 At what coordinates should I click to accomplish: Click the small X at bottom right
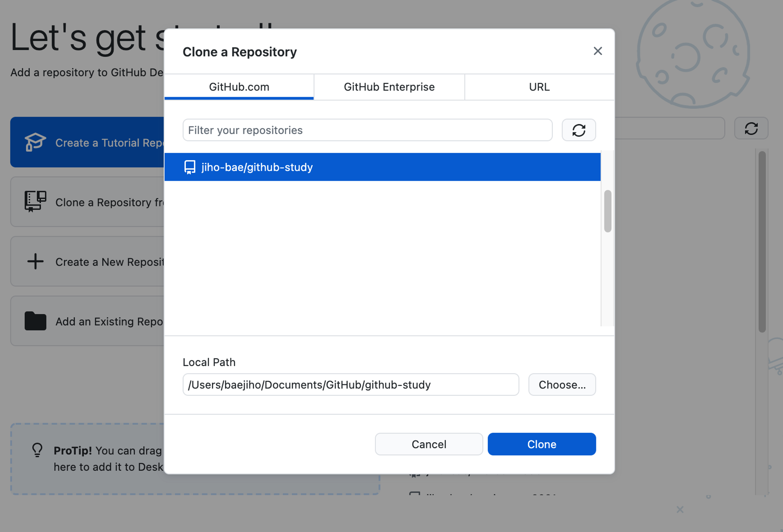(x=680, y=509)
